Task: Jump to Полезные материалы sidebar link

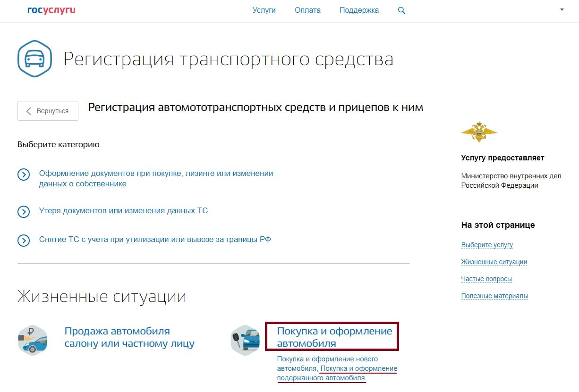Action: tap(494, 296)
